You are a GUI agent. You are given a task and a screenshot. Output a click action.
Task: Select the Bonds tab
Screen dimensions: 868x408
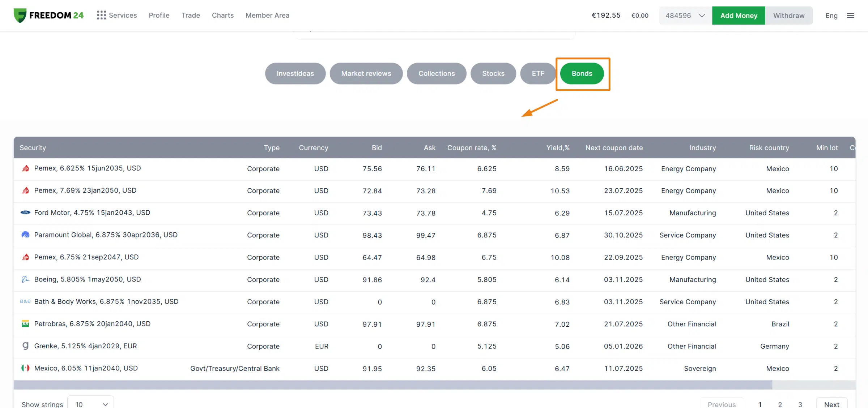tap(582, 73)
